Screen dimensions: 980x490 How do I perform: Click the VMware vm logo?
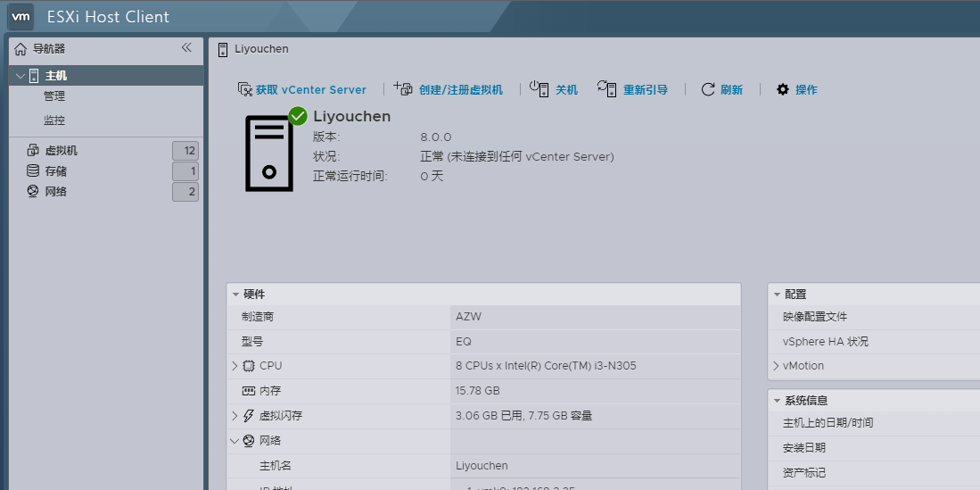(21, 16)
